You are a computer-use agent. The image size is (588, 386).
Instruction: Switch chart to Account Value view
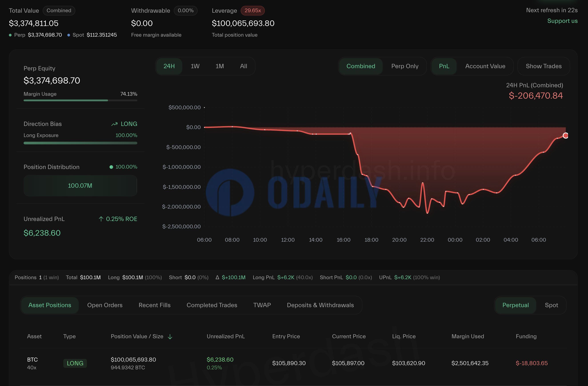tap(485, 66)
